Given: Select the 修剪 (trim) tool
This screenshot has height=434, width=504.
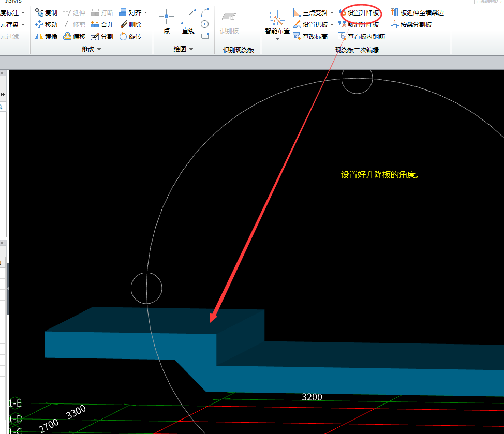Looking at the screenshot, I should pyautogui.click(x=74, y=24).
